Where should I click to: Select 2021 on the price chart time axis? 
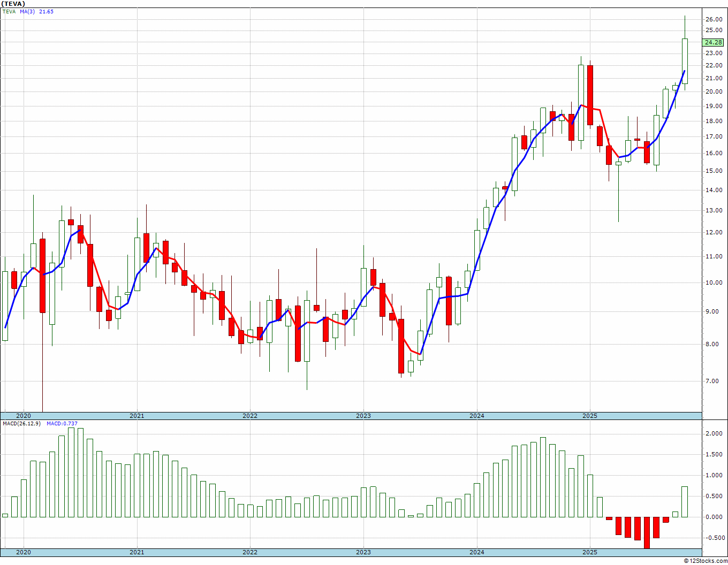[137, 416]
